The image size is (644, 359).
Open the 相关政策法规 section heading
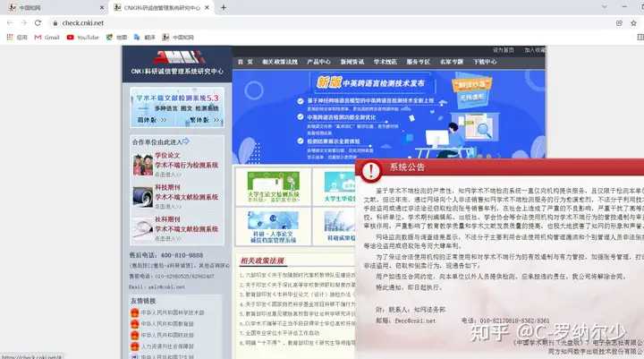point(262,261)
